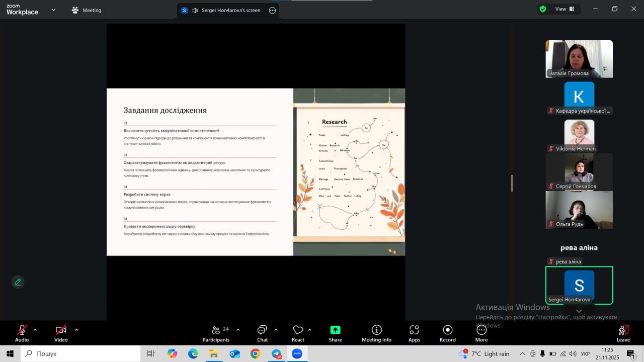644x362 pixels.
Task: Open the Chat panel
Action: tap(262, 333)
